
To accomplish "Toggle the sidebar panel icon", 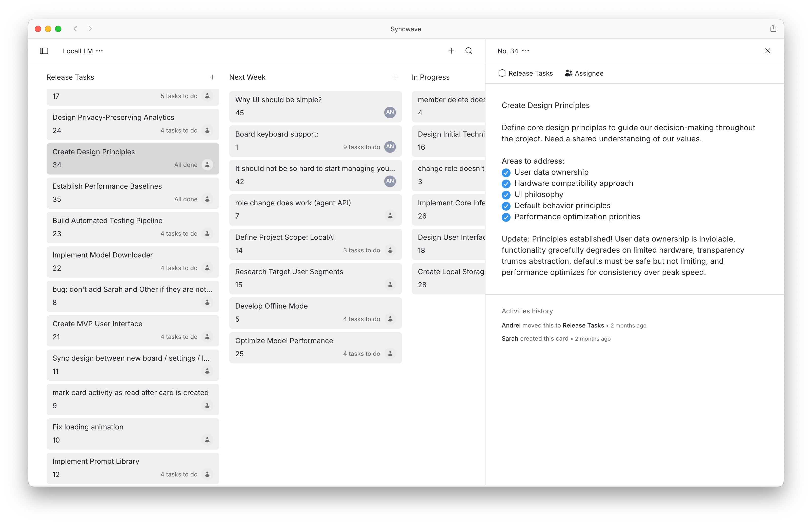I will (44, 51).
